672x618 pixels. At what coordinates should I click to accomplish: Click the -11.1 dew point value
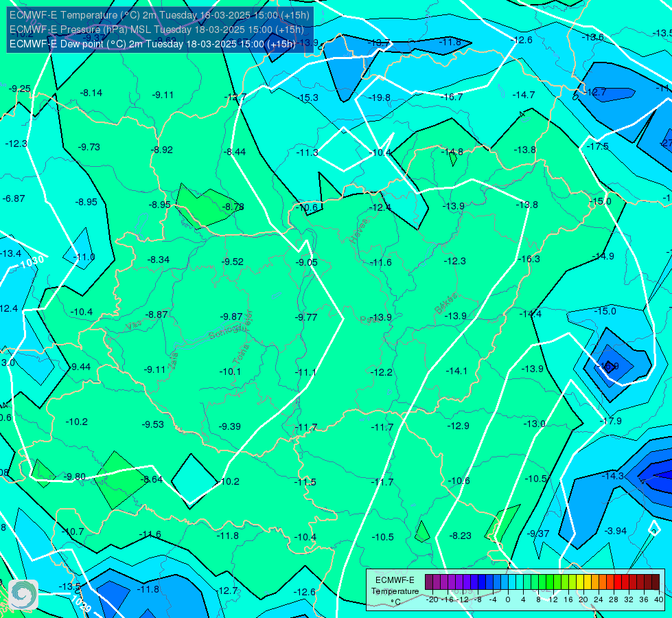coord(305,372)
